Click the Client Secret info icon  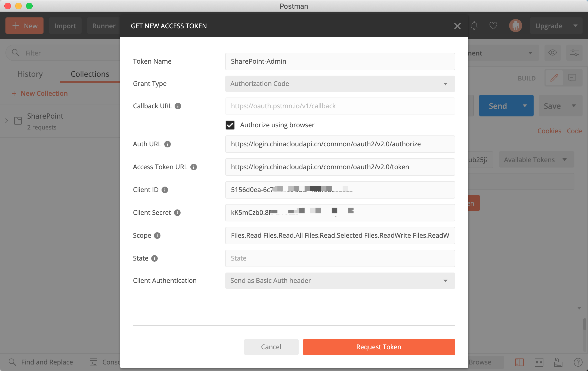177,213
